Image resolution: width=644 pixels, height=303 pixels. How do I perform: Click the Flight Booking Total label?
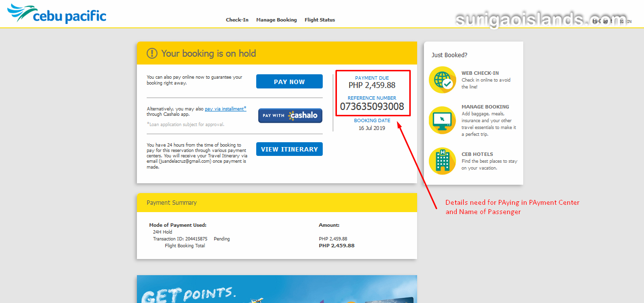[185, 246]
